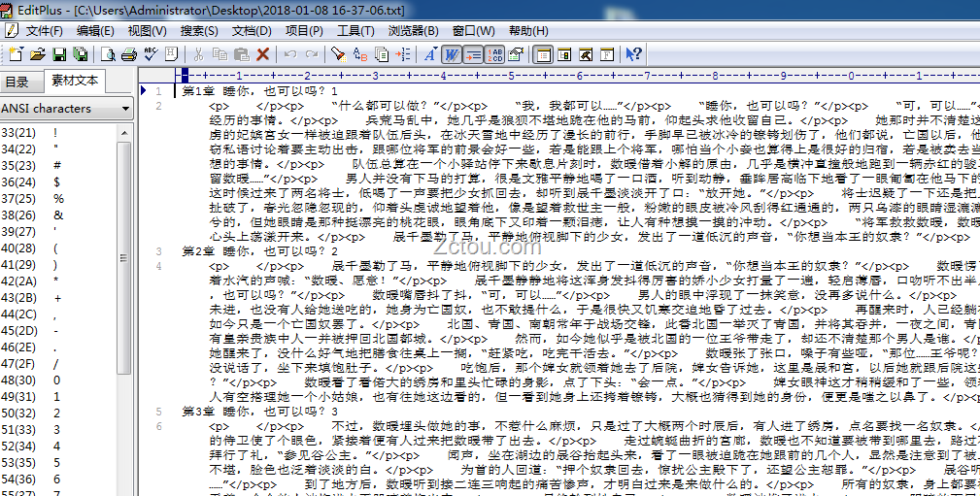The height and width of the screenshot is (496, 980).
Task: Select cliptext entry 35(23) #
Action: pyautogui.click(x=58, y=166)
